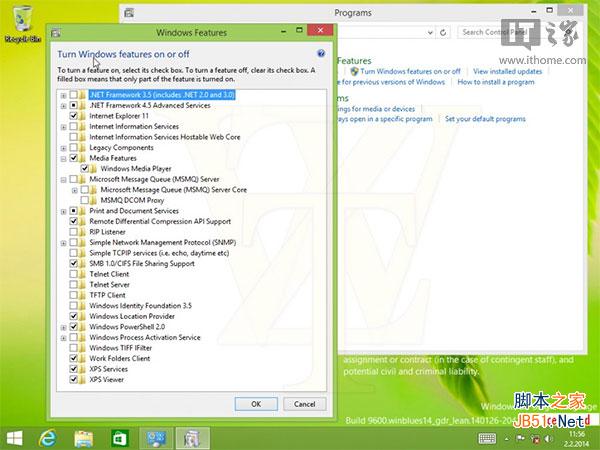Screen dimensions: 600x450
Task: Disable SMB 1.0/CIFS File Sharing Support
Action: pos(73,263)
